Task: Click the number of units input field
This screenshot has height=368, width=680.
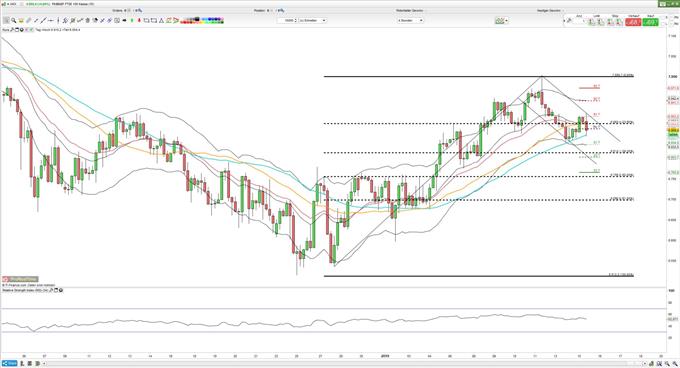Action: pos(287,20)
